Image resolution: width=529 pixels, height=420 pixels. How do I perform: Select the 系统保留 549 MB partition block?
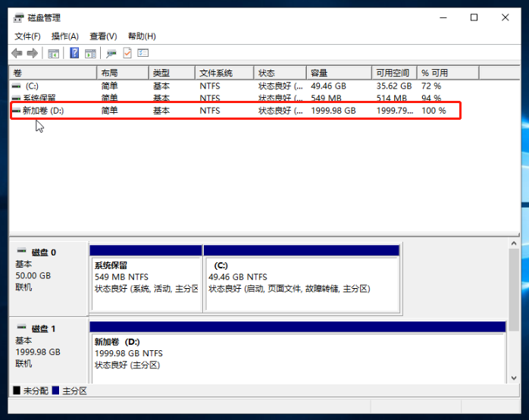click(x=146, y=279)
